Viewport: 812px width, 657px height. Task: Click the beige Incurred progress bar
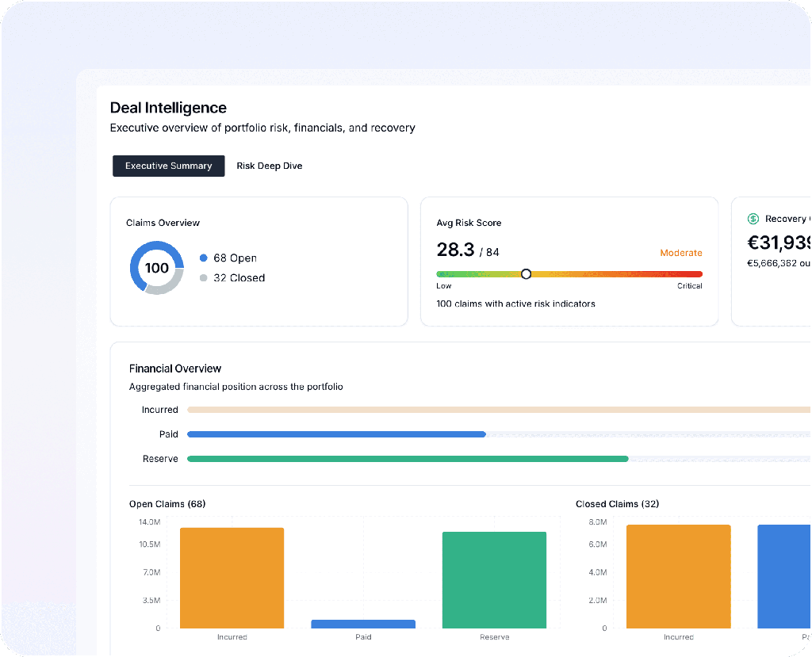point(499,410)
